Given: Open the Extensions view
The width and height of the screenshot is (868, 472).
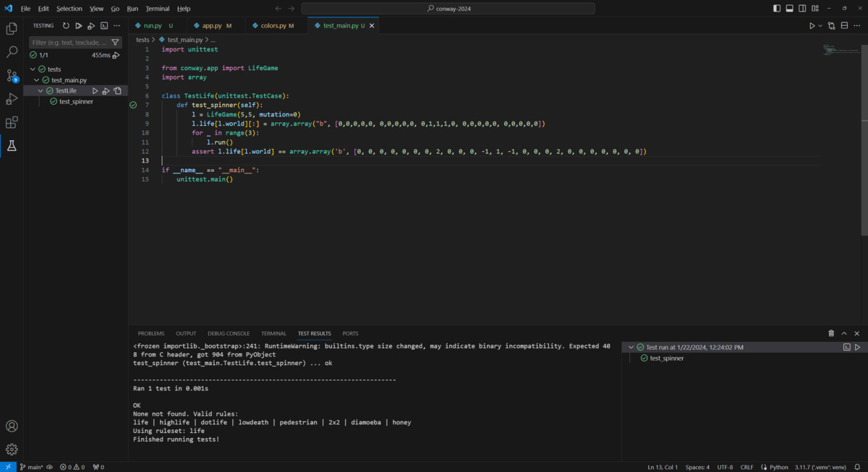Looking at the screenshot, I should pos(12,122).
